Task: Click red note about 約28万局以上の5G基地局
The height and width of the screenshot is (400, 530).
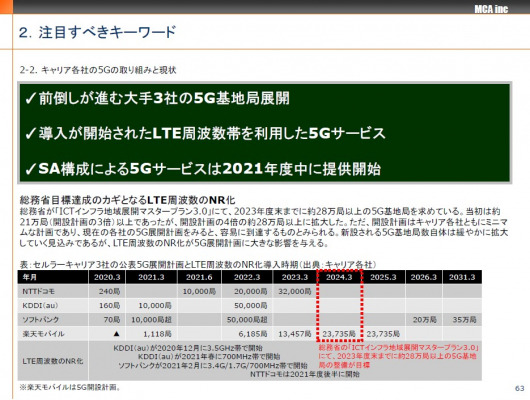Action: click(398, 356)
